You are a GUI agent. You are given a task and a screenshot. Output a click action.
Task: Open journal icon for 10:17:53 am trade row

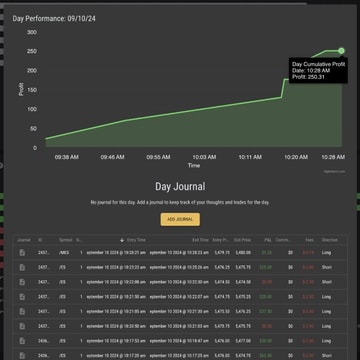coord(22,341)
